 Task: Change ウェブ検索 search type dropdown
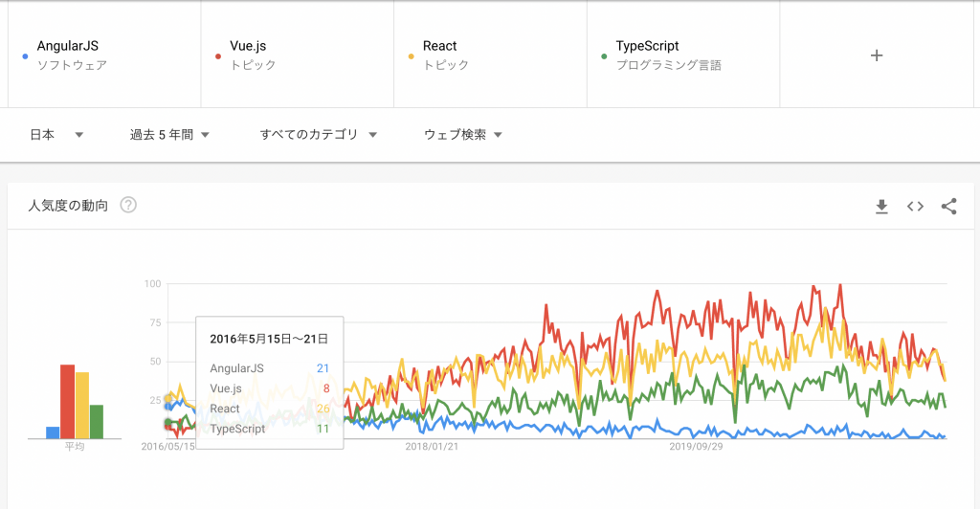point(463,135)
